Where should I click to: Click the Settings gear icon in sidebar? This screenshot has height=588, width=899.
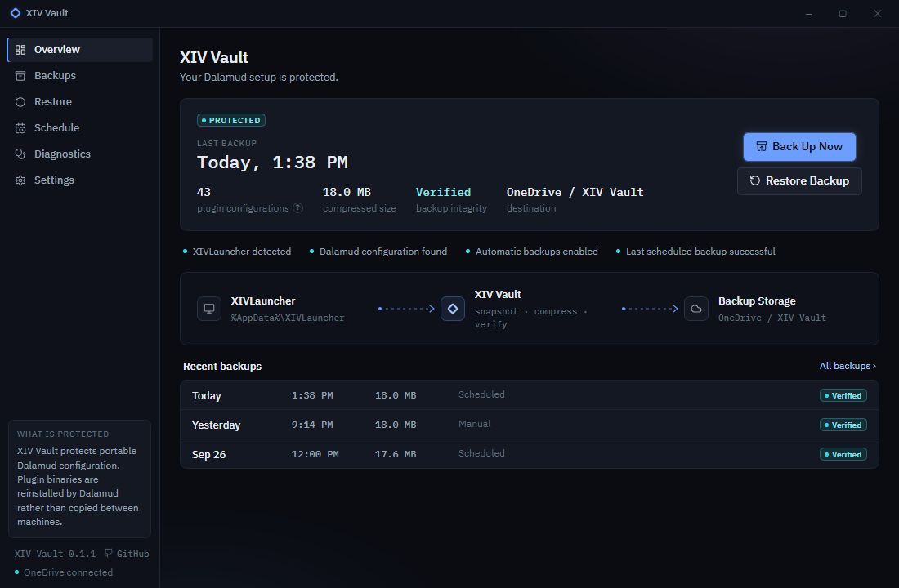click(x=20, y=180)
